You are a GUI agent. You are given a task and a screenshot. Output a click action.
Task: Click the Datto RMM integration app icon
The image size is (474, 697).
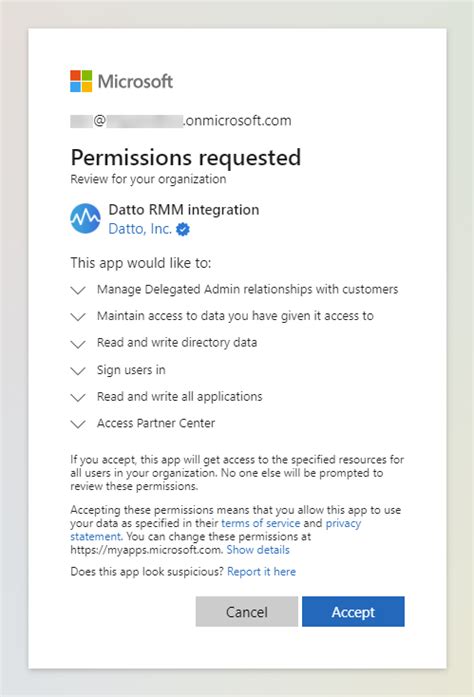[85, 218]
